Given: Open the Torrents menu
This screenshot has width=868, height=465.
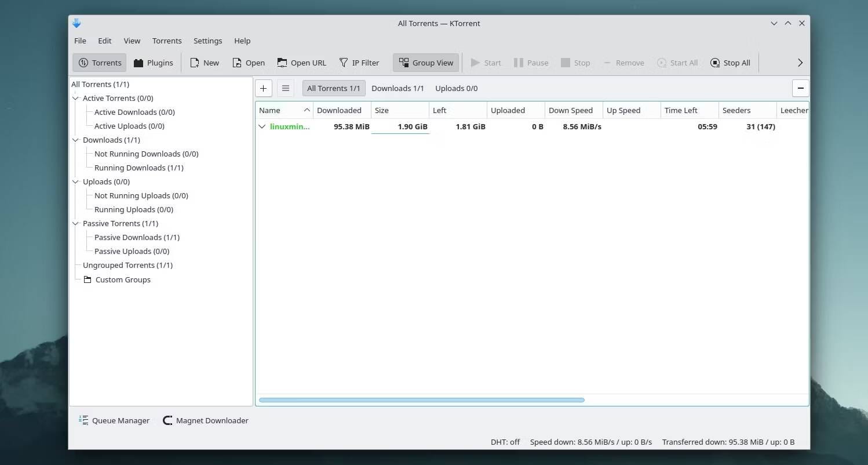Looking at the screenshot, I should click(x=167, y=41).
